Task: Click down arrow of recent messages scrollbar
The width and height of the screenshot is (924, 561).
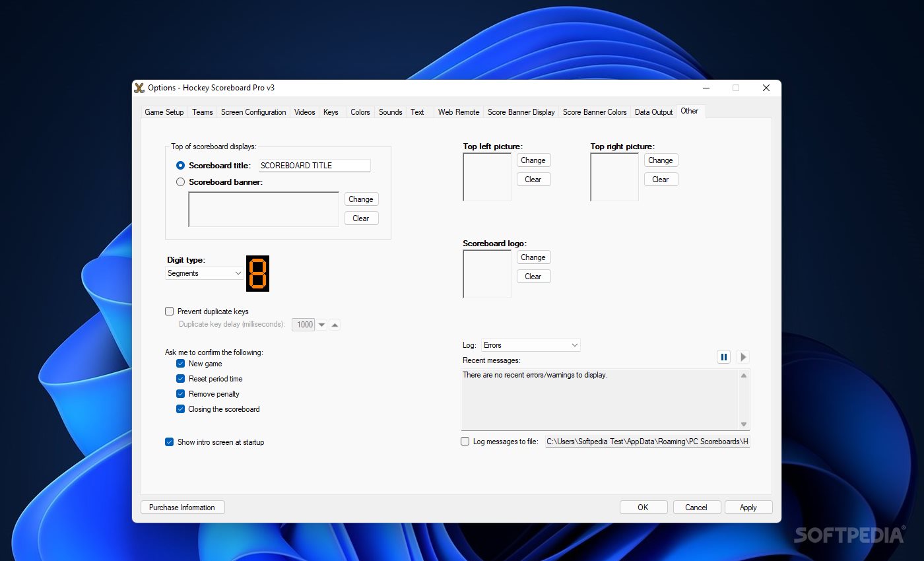Action: (744, 424)
